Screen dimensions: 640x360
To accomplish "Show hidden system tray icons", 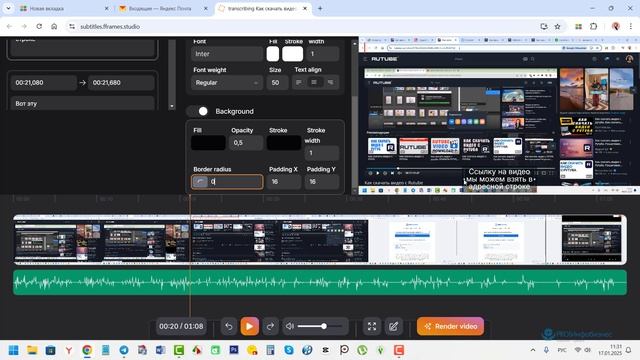I will click(533, 350).
